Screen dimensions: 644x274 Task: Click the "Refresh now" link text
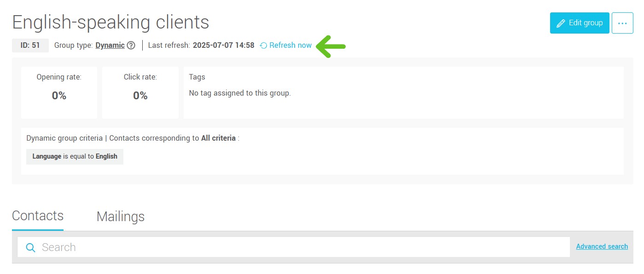pos(290,46)
